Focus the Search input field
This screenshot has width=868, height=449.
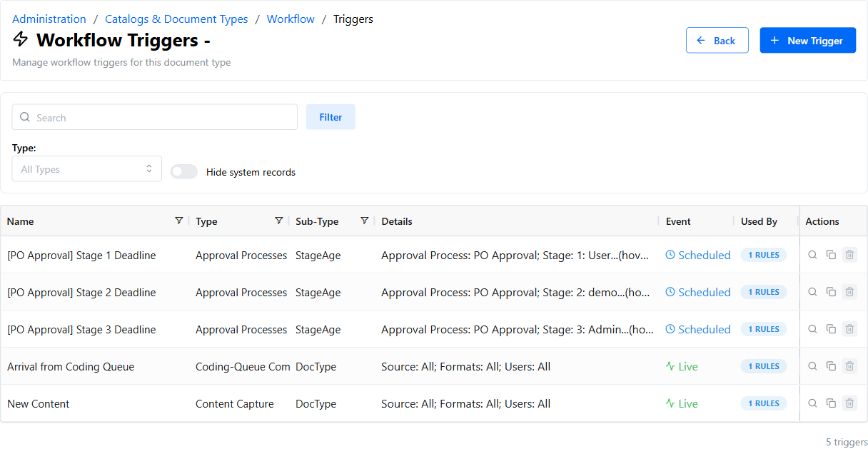click(155, 117)
